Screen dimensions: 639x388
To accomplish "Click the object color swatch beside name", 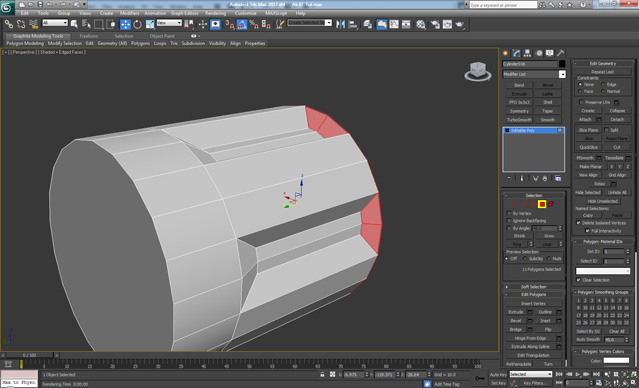I will tap(562, 64).
